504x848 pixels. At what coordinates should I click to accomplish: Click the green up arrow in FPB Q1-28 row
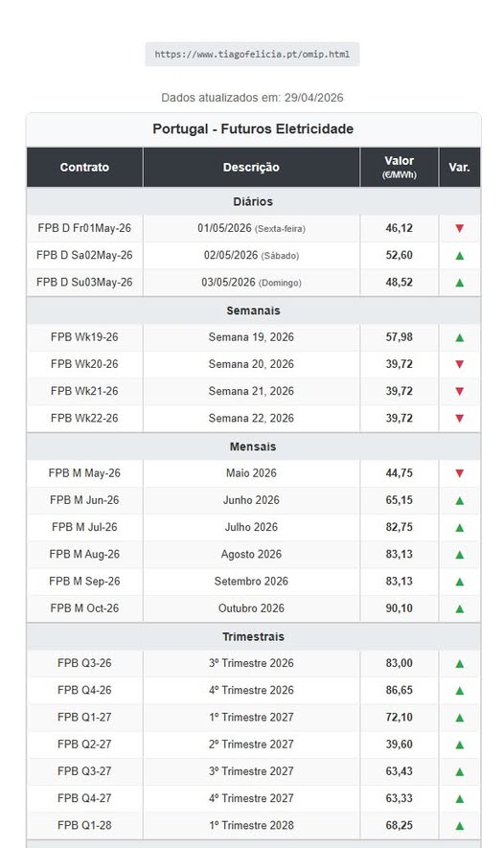(x=459, y=826)
